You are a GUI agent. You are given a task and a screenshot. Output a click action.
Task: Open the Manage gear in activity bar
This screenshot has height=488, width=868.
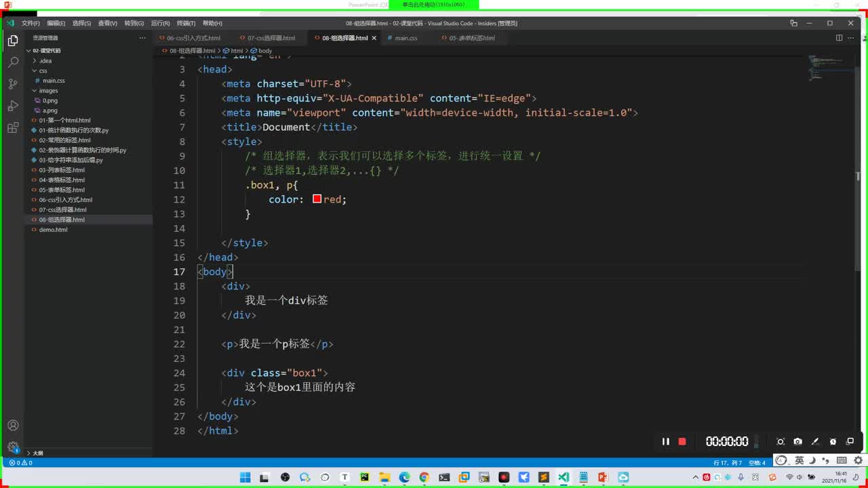13,447
